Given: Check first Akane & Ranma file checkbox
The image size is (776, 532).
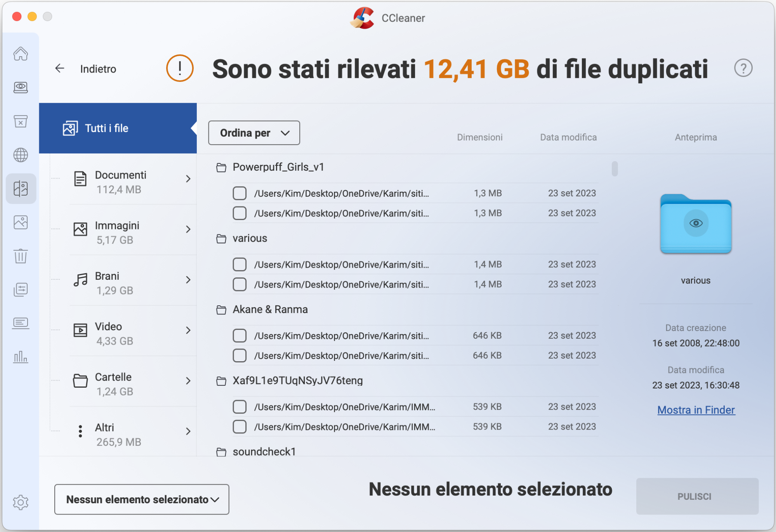Looking at the screenshot, I should point(240,336).
